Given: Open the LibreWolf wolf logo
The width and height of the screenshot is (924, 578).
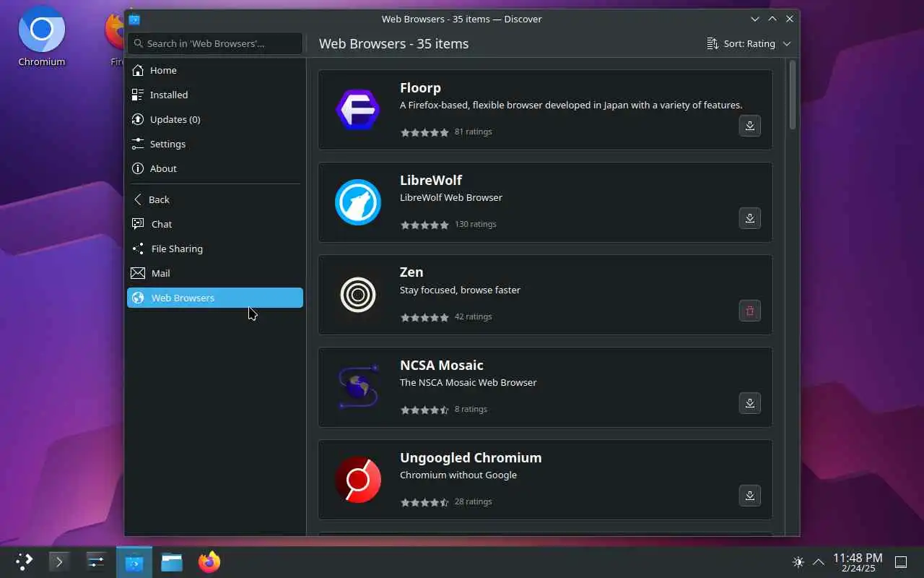Looking at the screenshot, I should [358, 202].
